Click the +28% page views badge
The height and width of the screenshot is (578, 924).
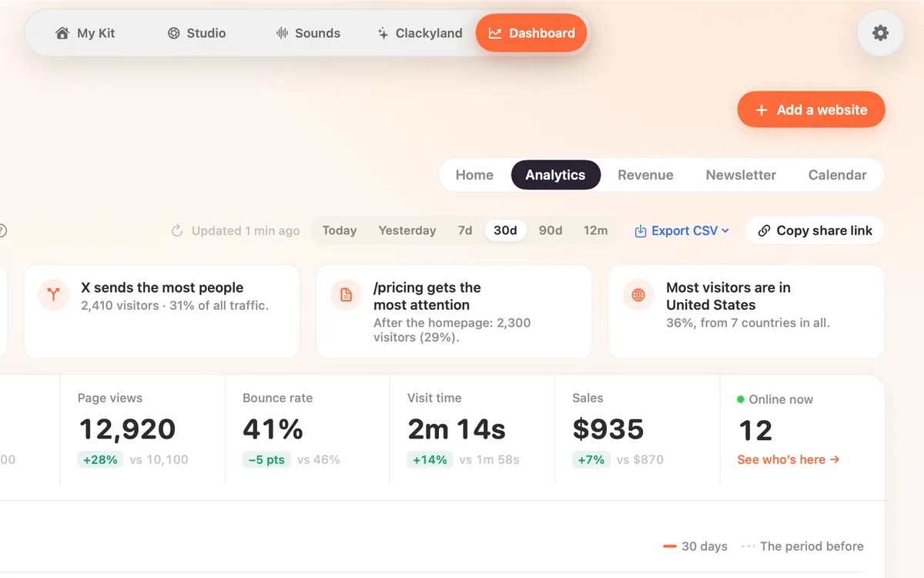(x=101, y=459)
